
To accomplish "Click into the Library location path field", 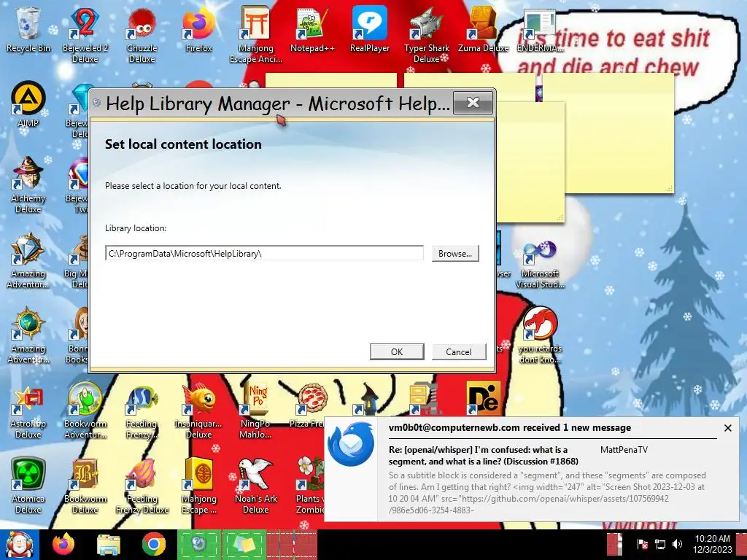I will [x=264, y=253].
